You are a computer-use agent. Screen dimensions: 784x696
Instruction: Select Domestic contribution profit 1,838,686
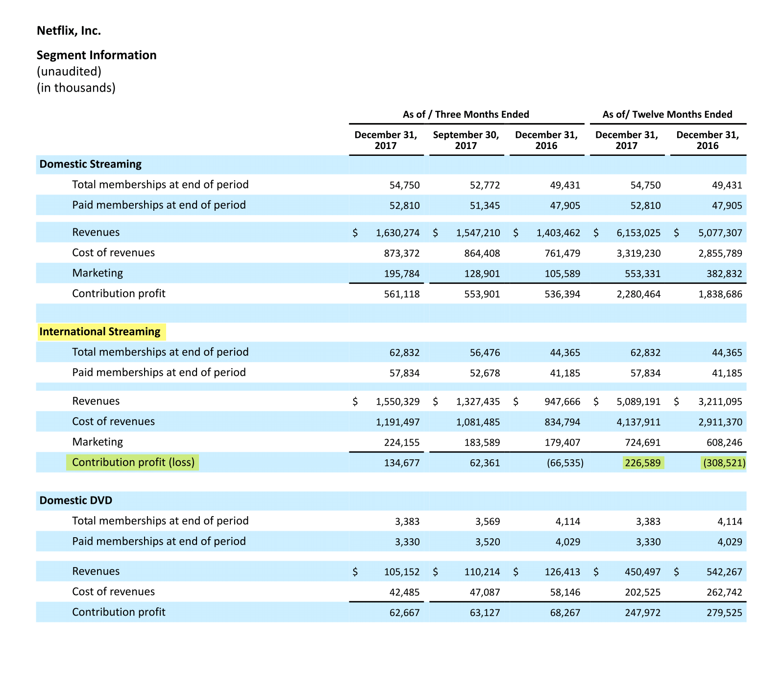(720, 294)
